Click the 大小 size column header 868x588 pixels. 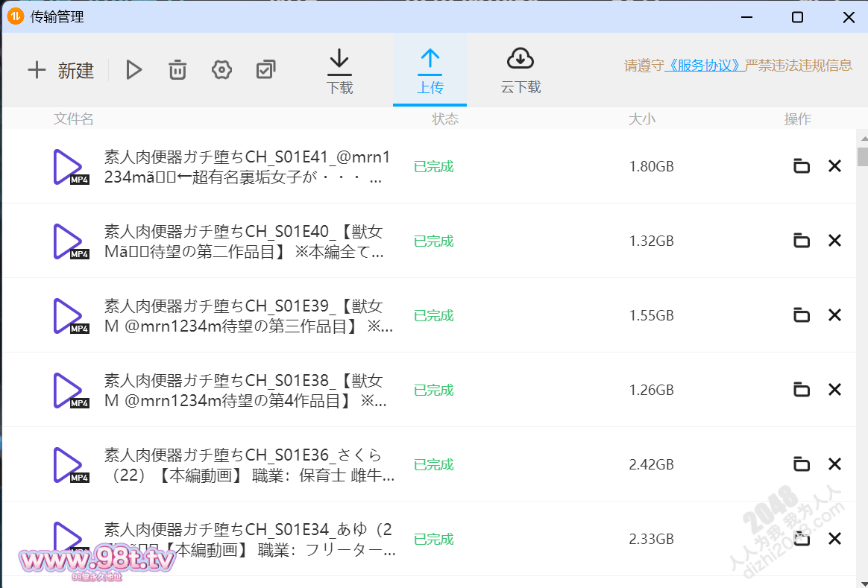(x=641, y=119)
